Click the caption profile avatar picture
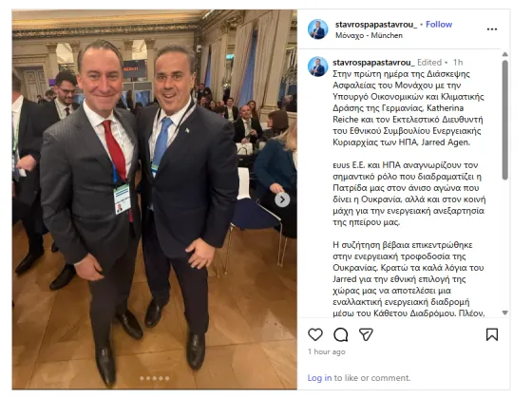Screen dimensions: 532x417 318,66
